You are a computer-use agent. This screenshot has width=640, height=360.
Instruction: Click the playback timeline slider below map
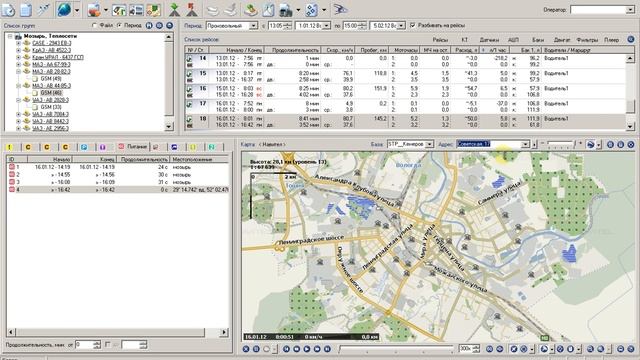[396, 349]
